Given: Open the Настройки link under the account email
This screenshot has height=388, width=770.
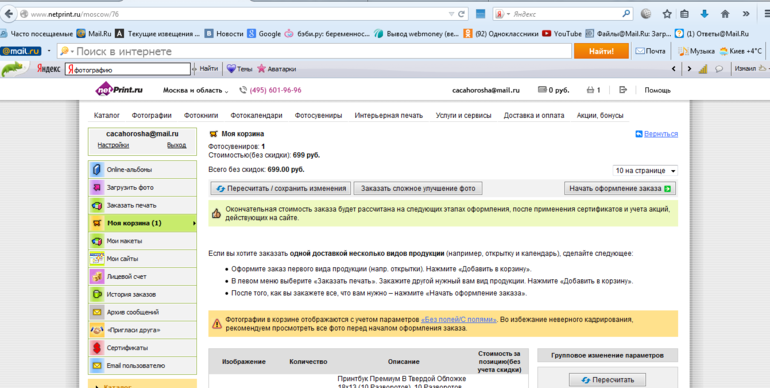Looking at the screenshot, I should pos(113,145).
